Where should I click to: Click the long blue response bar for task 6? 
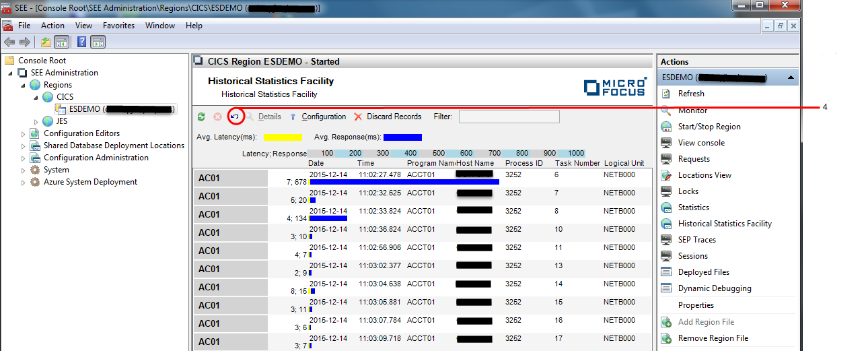tap(404, 182)
